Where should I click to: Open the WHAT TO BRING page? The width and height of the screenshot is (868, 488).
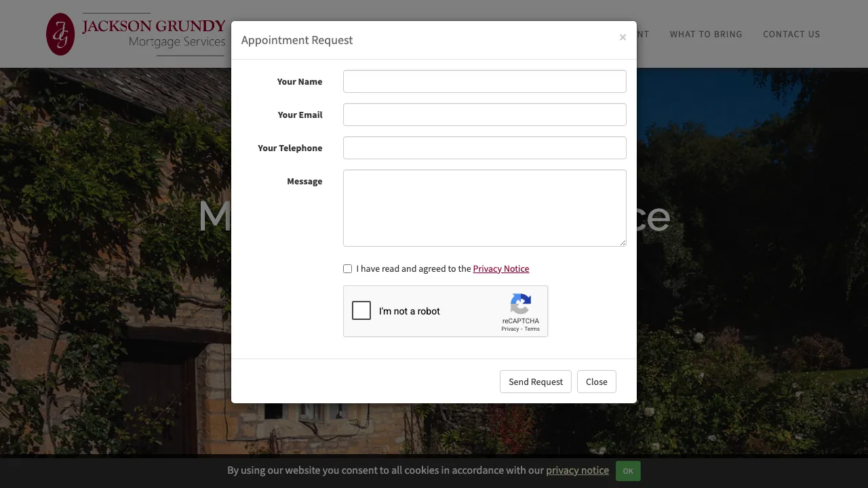click(706, 34)
